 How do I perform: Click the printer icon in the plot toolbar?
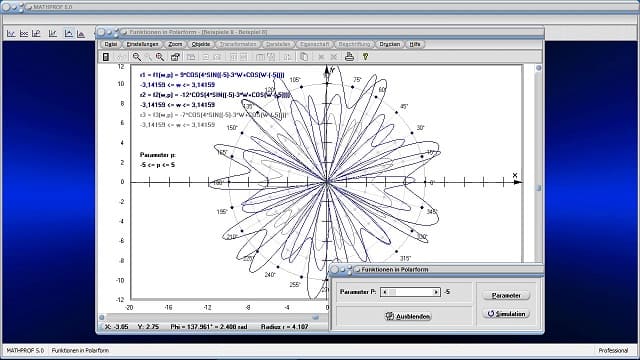coord(349,57)
